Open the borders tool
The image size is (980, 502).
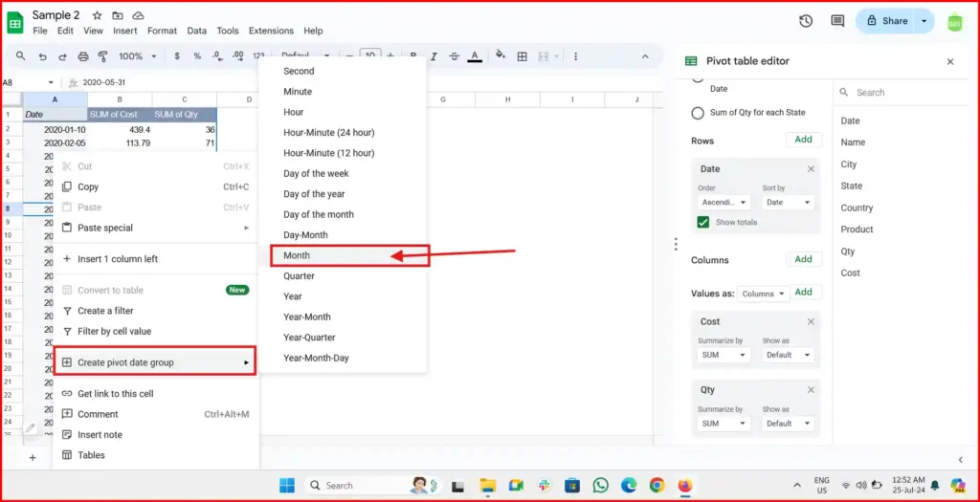click(x=522, y=56)
